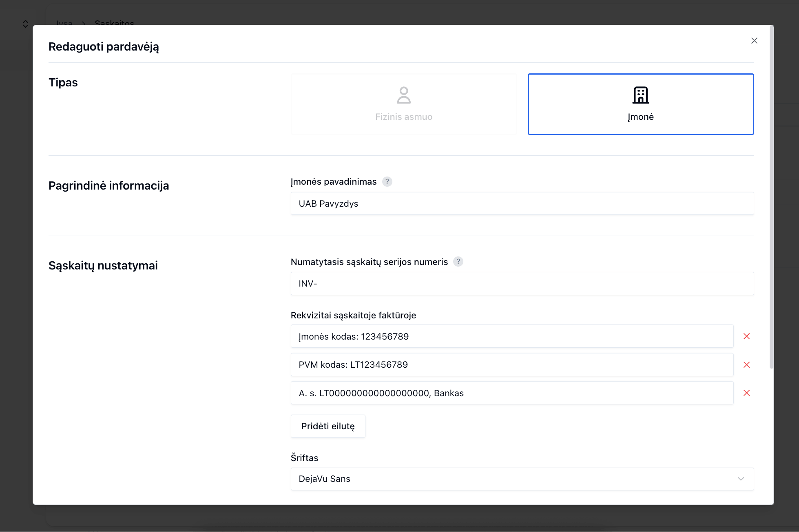The image size is (799, 532).
Task: Click the first breadcrumb link before Sąskaitos
Action: [x=64, y=23]
